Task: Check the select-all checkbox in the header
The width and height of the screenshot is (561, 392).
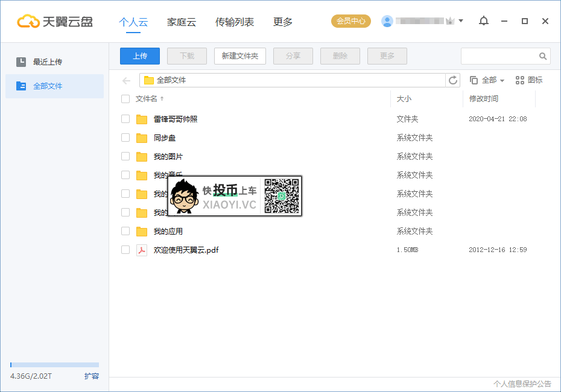Action: (x=125, y=99)
